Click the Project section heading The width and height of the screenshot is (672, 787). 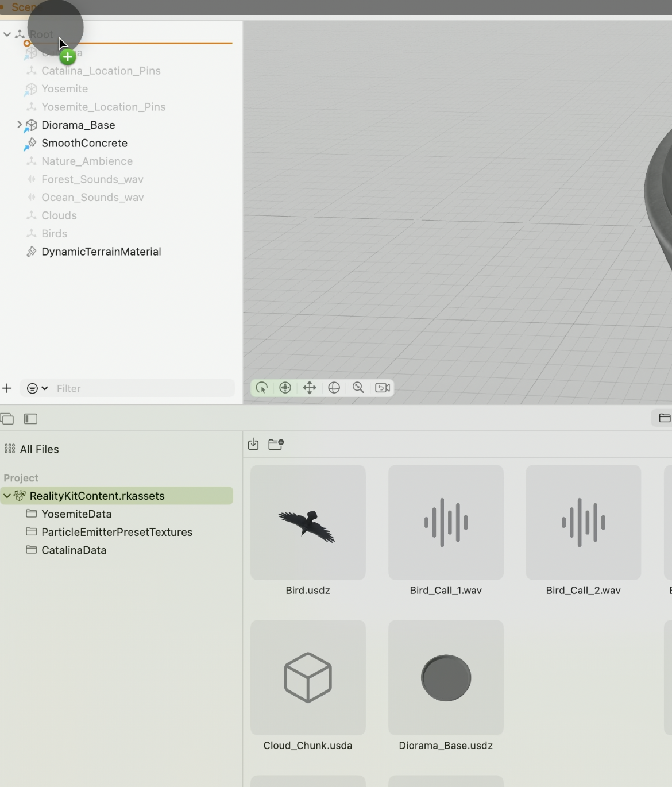pos(21,478)
